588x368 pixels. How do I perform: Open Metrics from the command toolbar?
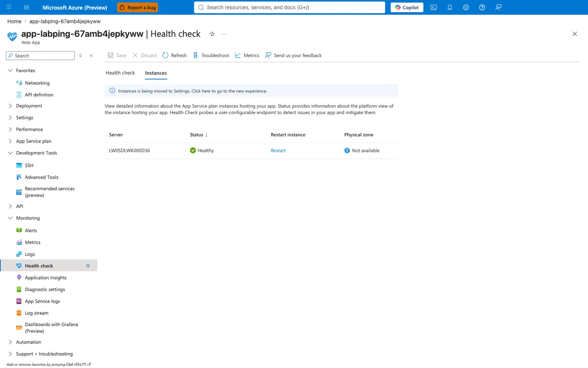pyautogui.click(x=247, y=55)
